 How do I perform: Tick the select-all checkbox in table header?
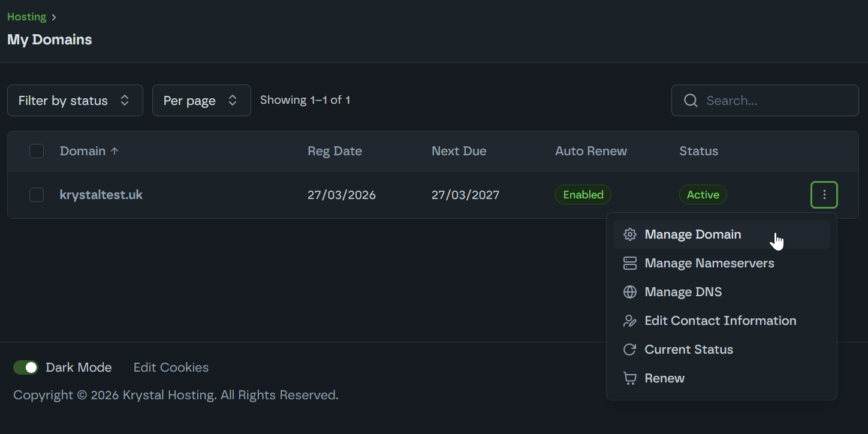(37, 151)
